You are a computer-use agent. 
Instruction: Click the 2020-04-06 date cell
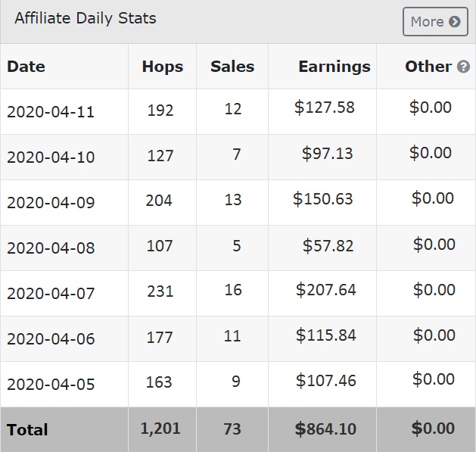pyautogui.click(x=51, y=338)
